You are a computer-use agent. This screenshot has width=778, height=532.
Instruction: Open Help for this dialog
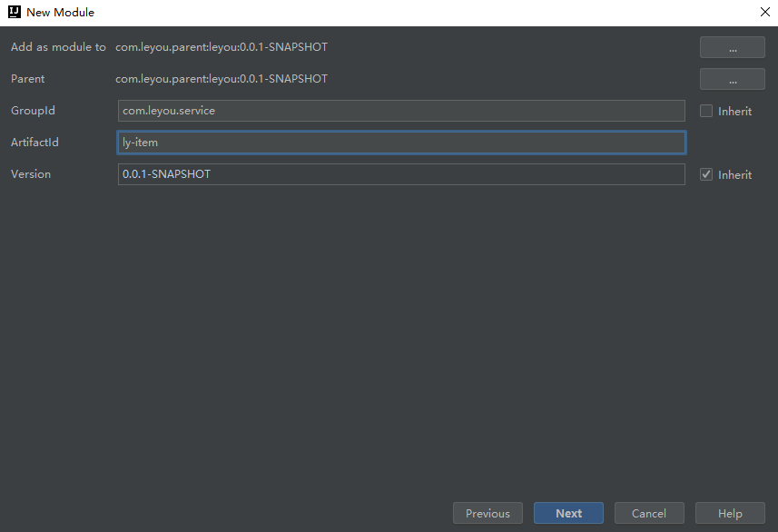pos(730,513)
